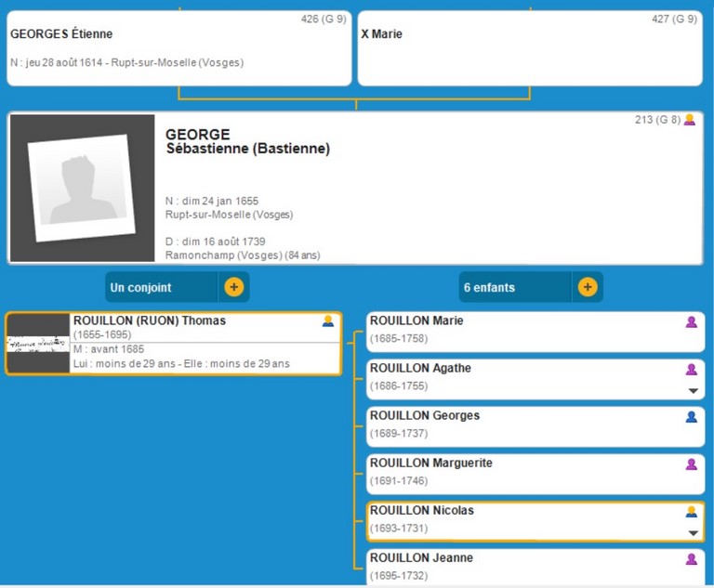Click purple person icon next to Rouillon Jeanne
Screen dimensions: 714x588
coord(691,559)
